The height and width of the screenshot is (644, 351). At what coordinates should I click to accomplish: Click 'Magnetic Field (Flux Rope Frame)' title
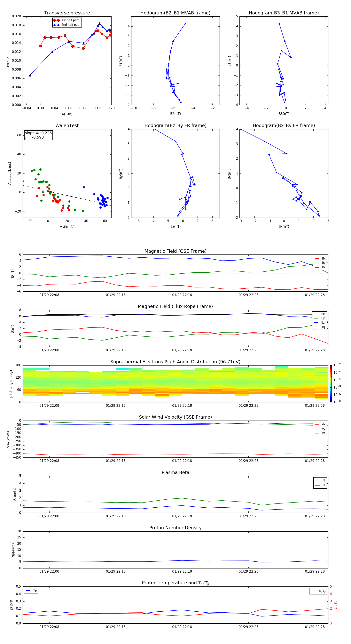coord(175,307)
